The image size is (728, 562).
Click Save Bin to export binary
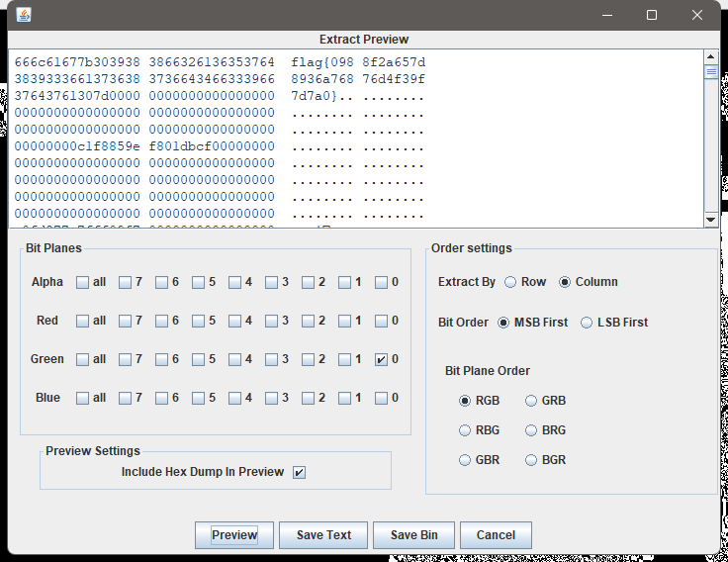pos(413,535)
